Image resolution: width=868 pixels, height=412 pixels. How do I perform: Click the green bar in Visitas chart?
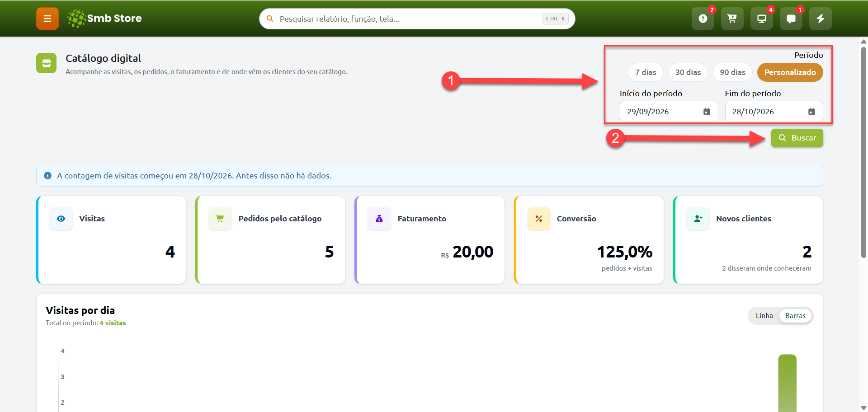click(x=787, y=383)
